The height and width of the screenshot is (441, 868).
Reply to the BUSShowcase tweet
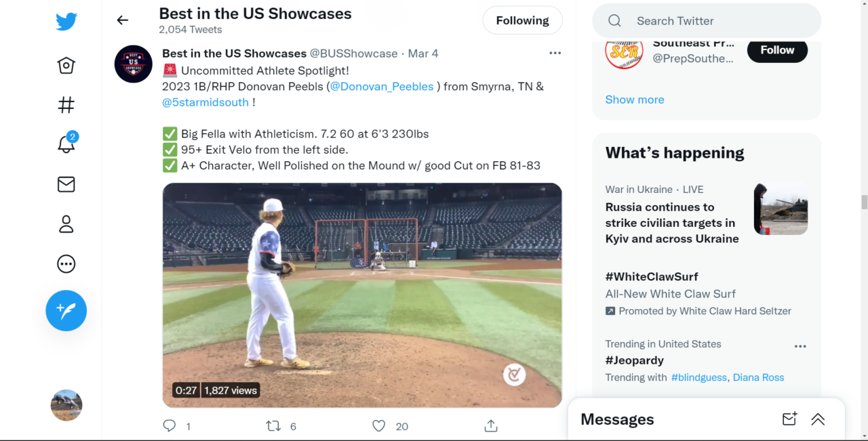169,425
